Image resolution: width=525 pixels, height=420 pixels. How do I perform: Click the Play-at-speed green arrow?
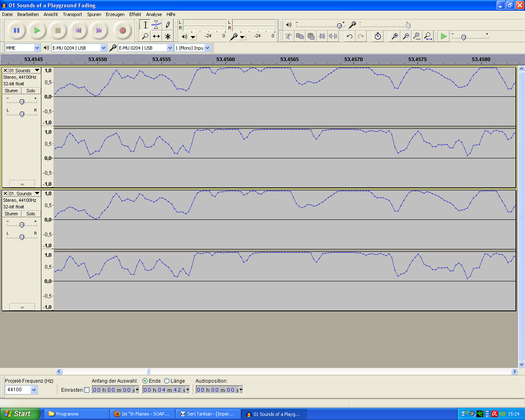click(443, 36)
